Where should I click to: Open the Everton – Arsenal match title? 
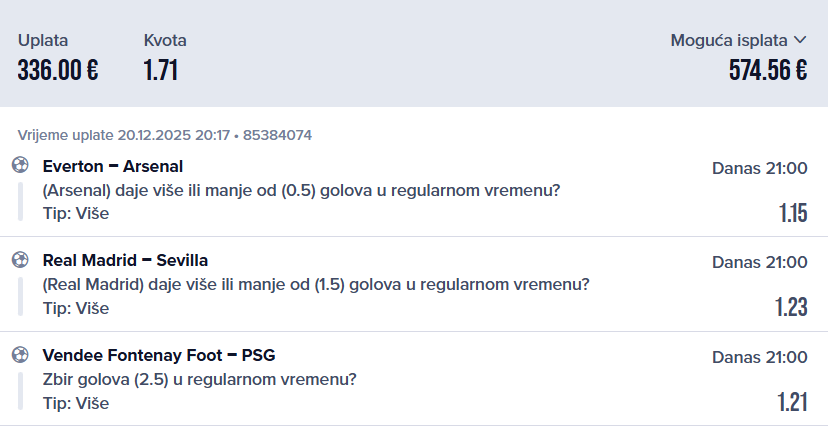tap(113, 166)
